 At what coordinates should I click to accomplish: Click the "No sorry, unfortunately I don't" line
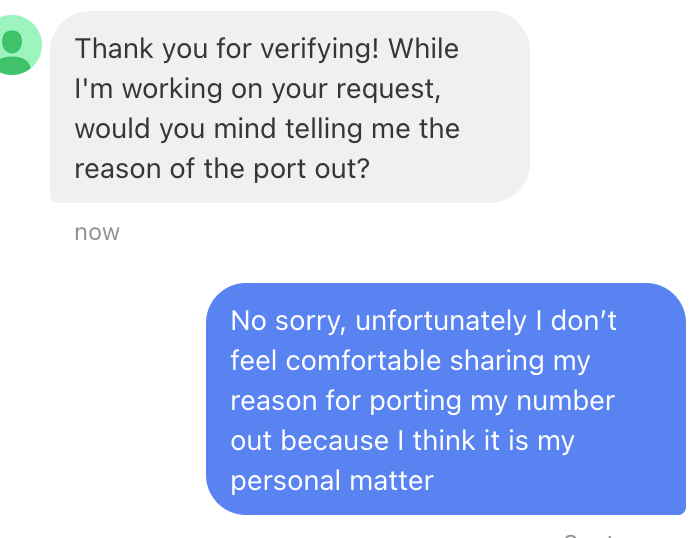pyautogui.click(x=424, y=321)
